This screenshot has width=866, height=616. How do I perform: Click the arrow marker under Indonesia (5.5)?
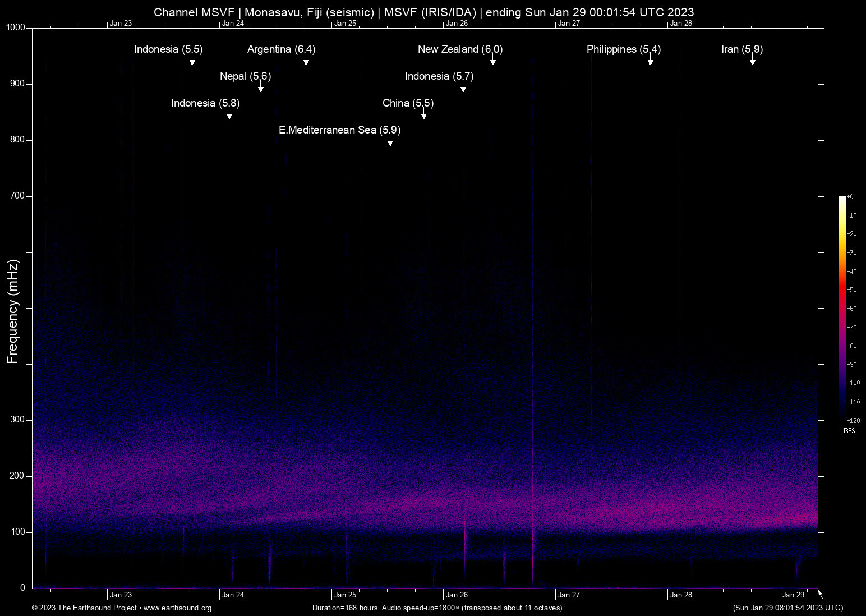click(x=192, y=60)
